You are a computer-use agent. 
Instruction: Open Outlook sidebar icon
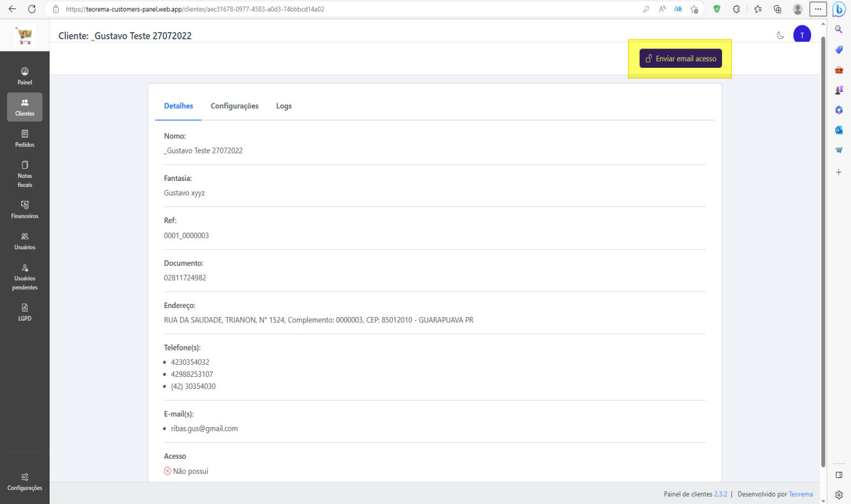coord(839,129)
